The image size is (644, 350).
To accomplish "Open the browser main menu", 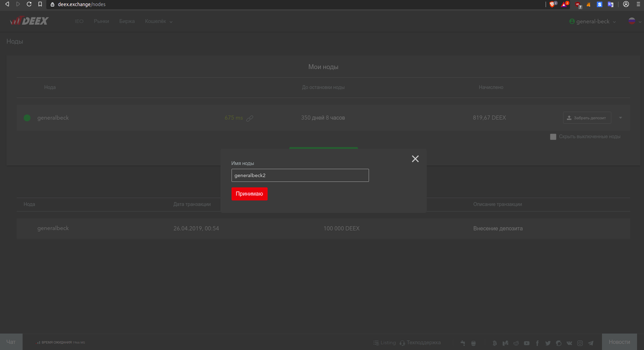I will click(x=637, y=4).
